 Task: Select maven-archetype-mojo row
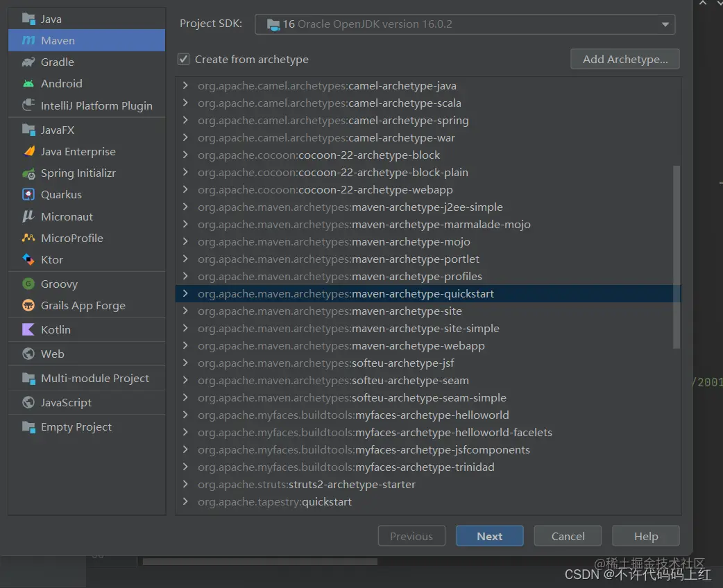pyautogui.click(x=428, y=241)
